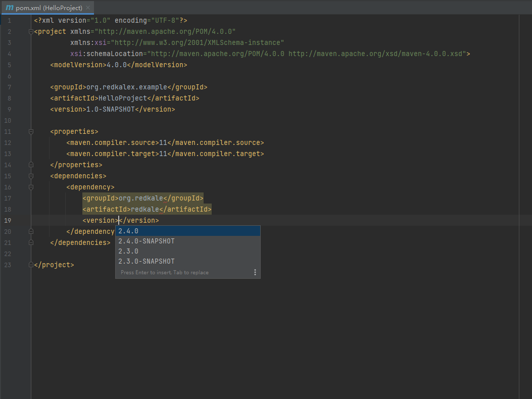Click the fold end marker beside closing properties tag
The width and height of the screenshot is (532, 399).
[x=31, y=165]
